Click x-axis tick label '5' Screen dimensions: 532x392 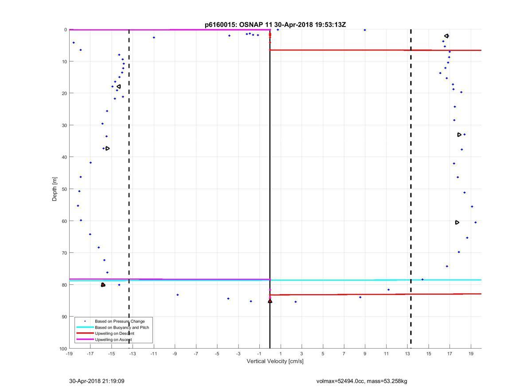click(323, 354)
